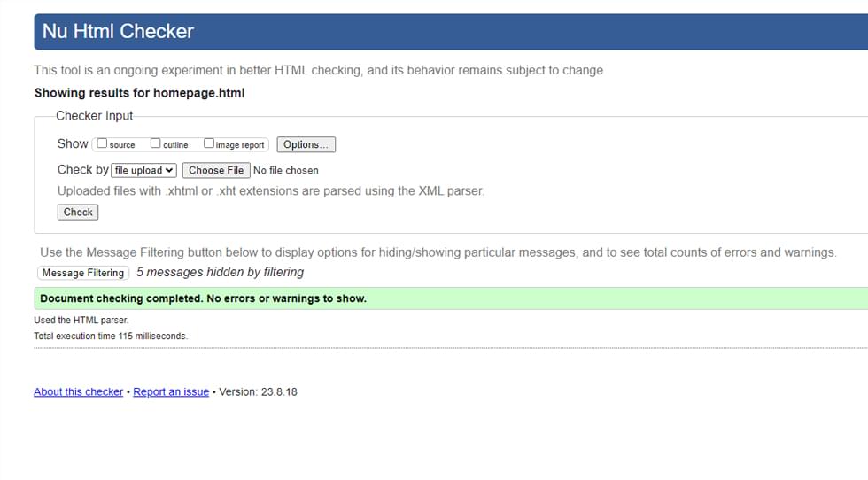Click the 5 messages hidden by filtering text
This screenshot has width=868, height=480.
221,273
